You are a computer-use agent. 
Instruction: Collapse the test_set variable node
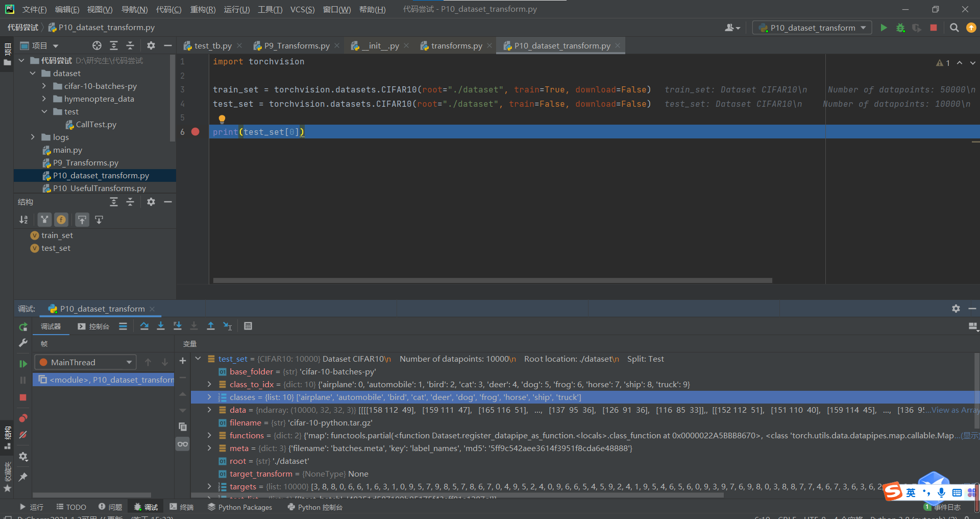click(198, 359)
